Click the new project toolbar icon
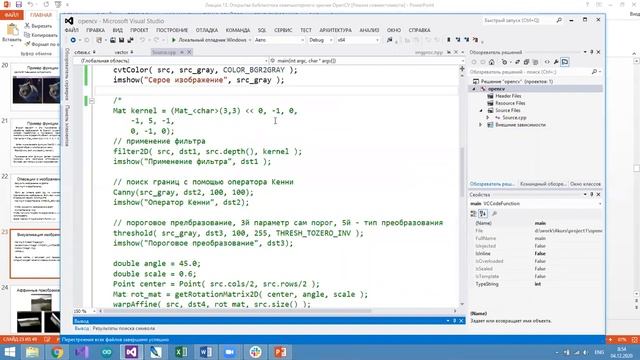 click(x=99, y=40)
